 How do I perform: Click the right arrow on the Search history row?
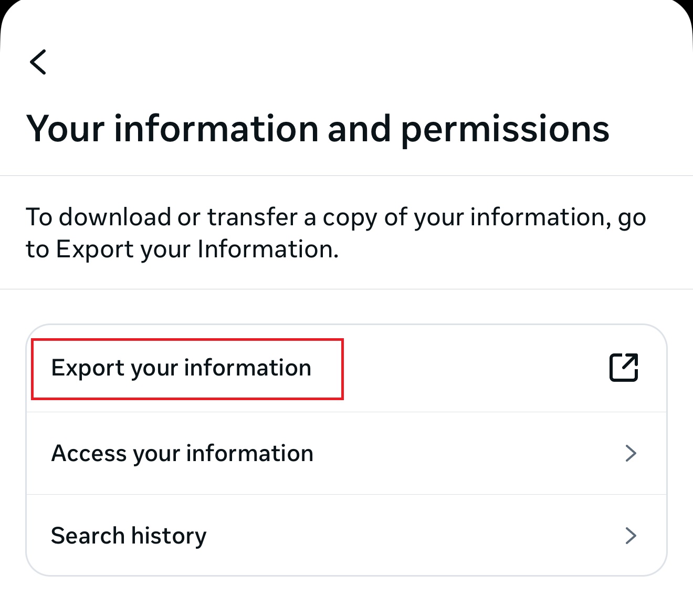(x=631, y=536)
